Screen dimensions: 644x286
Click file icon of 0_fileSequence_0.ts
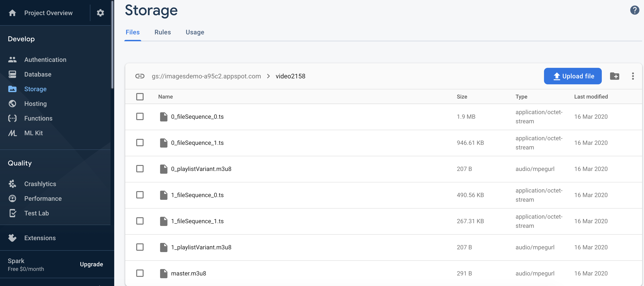pos(164,117)
